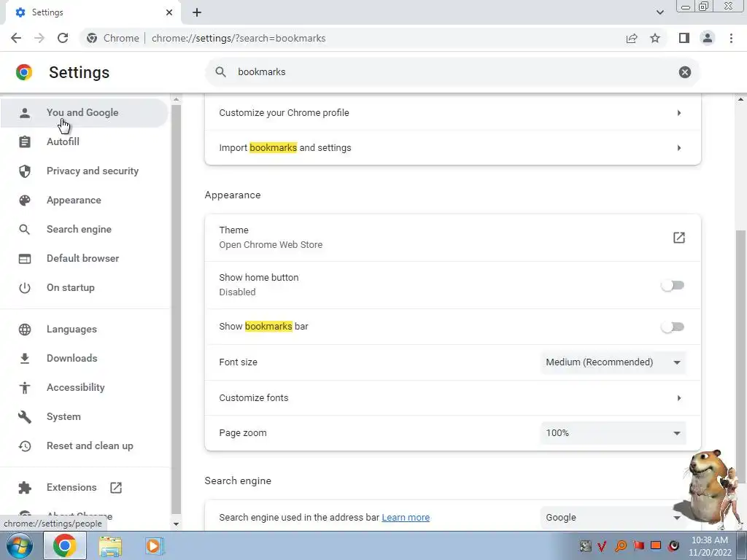Image resolution: width=747 pixels, height=560 pixels.
Task: Select Default browser in sidebar
Action: (x=84, y=259)
